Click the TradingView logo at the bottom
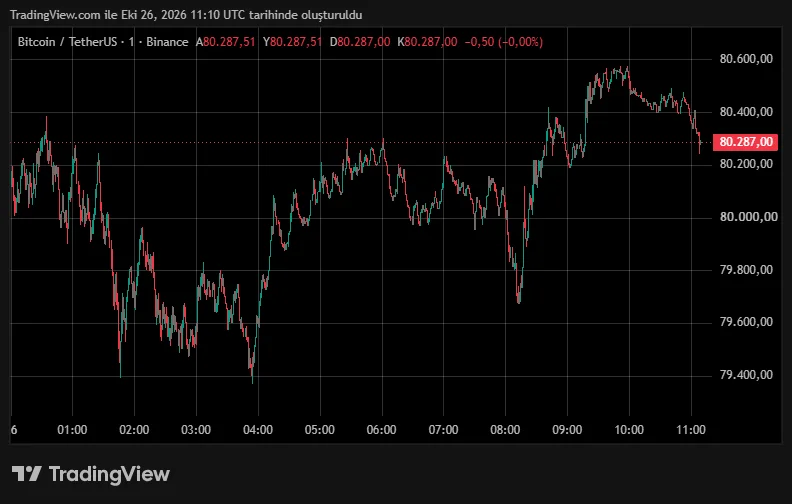The image size is (792, 504). click(x=91, y=474)
